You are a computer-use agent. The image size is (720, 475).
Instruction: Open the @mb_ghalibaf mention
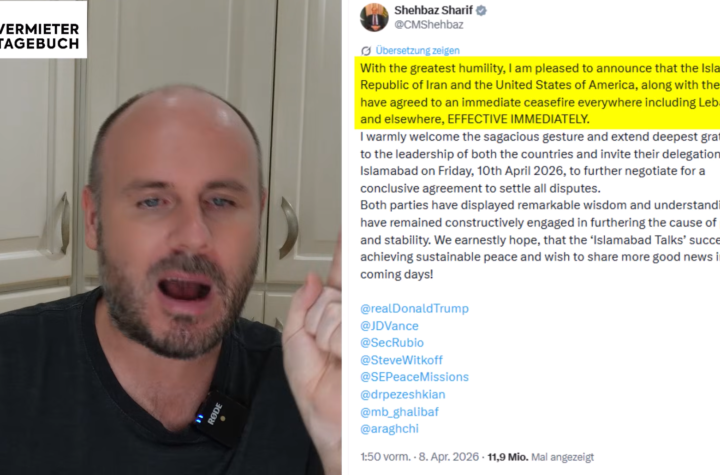point(399,412)
